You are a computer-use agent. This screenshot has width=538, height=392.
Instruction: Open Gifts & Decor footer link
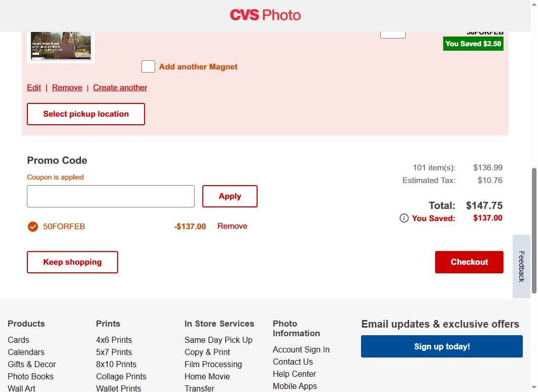[x=31, y=364]
